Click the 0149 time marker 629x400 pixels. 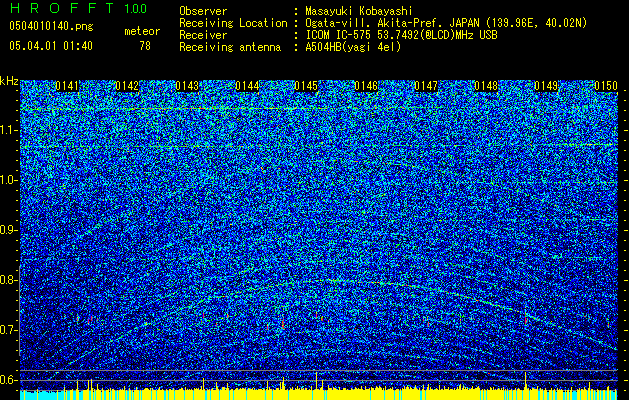(x=546, y=86)
